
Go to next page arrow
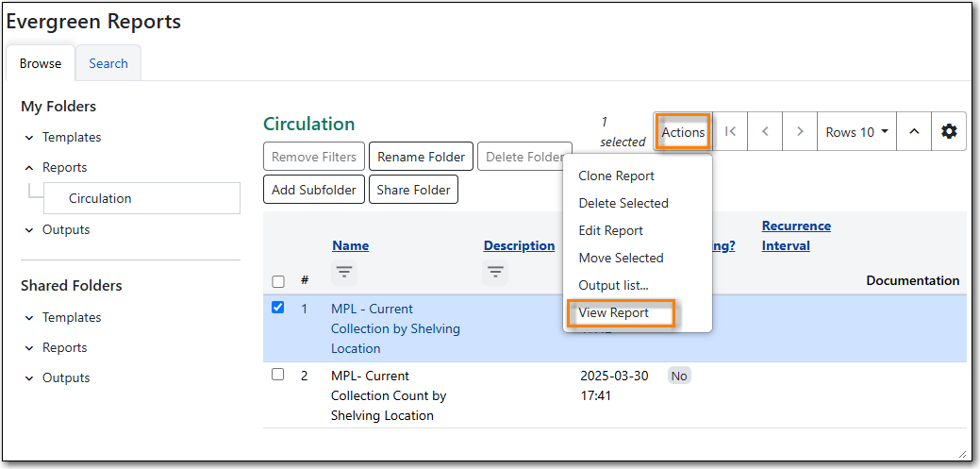tap(800, 132)
